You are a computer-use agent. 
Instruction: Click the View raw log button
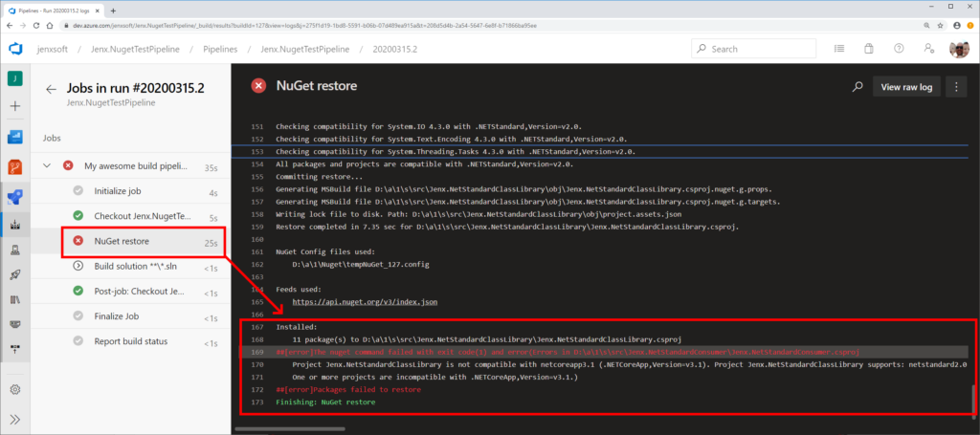pyautogui.click(x=906, y=87)
